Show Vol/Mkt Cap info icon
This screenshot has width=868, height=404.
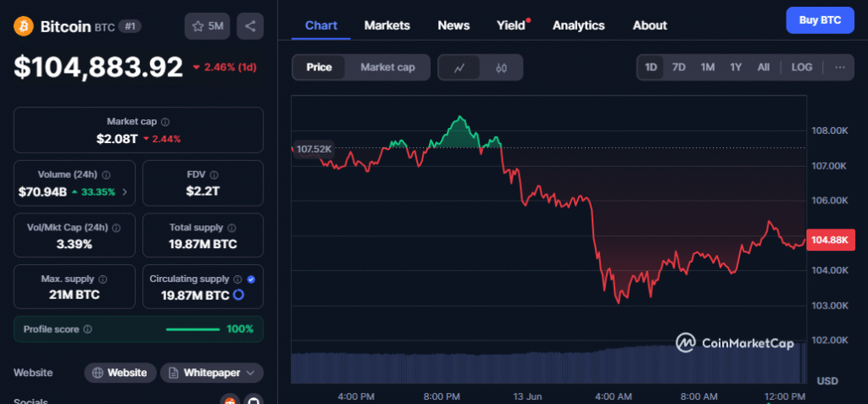pos(116,228)
